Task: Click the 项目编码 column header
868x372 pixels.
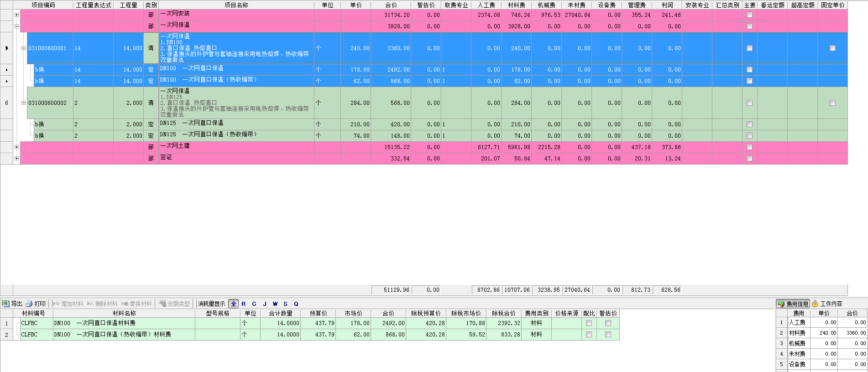Action: coord(43,5)
